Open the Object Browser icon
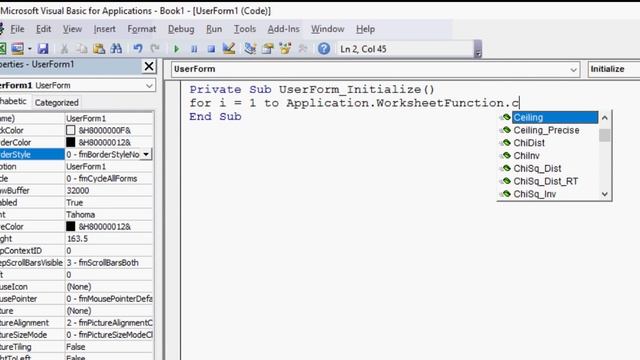640x360 pixels. pyautogui.click(x=285, y=49)
